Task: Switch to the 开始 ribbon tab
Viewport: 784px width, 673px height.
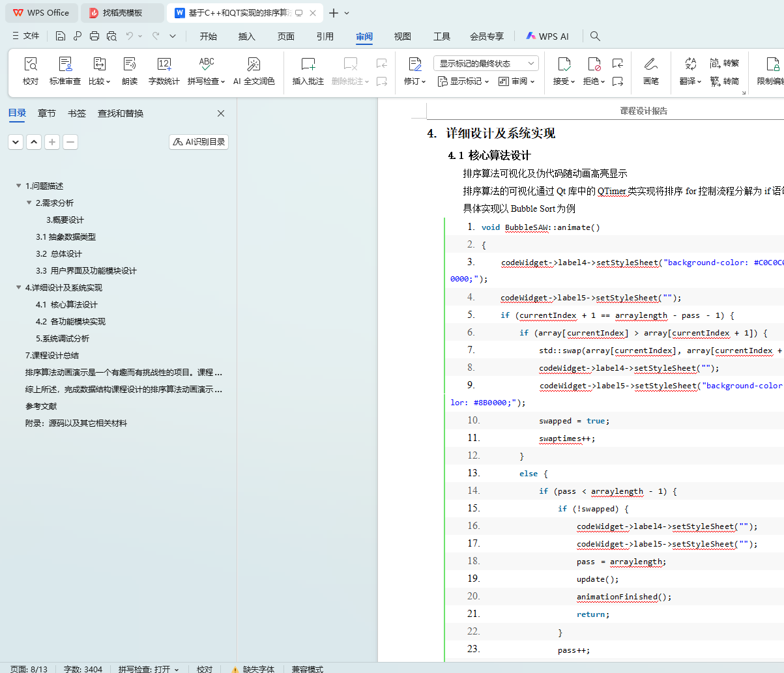Action: point(209,36)
